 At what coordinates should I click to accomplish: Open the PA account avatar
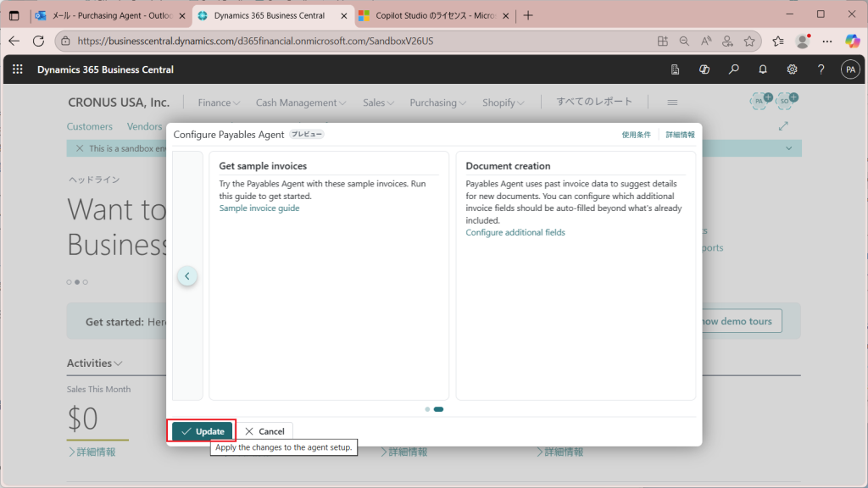[x=850, y=69]
